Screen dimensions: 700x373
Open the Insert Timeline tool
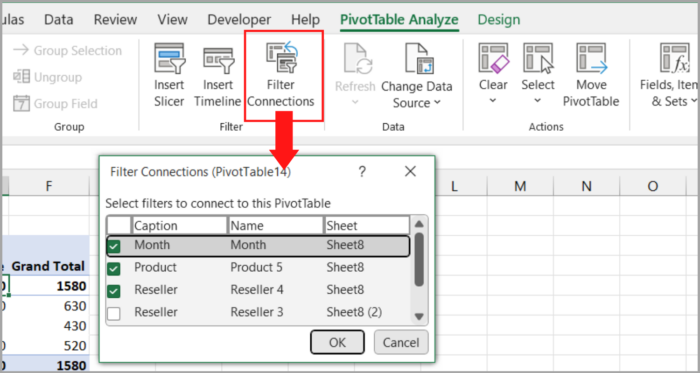[218, 60]
